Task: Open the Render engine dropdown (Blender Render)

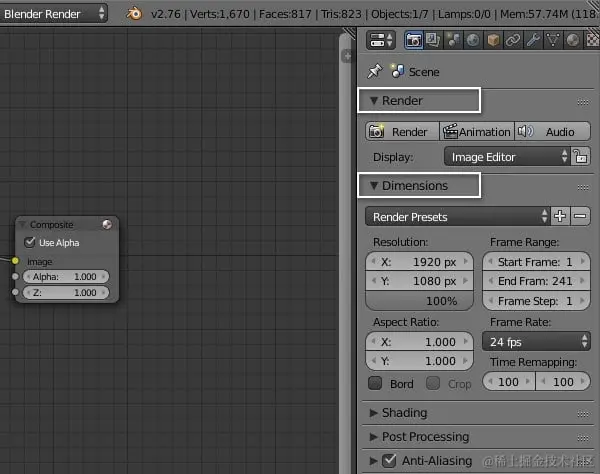Action: [x=53, y=14]
